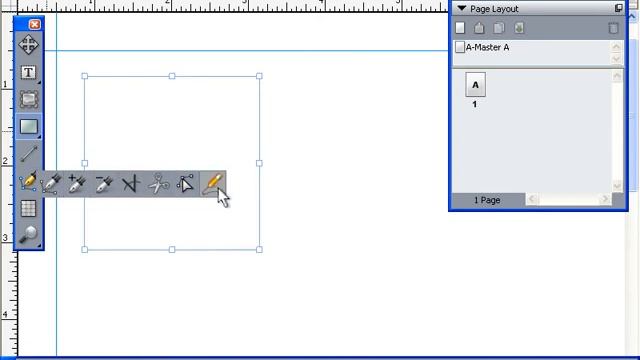This screenshot has height=360, width=640.
Task: Click the '1 Page' status label
Action: (x=487, y=200)
